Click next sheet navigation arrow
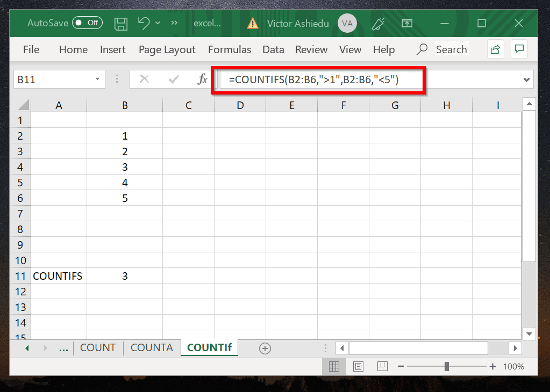Screen dimensions: 550x392 coord(46,348)
